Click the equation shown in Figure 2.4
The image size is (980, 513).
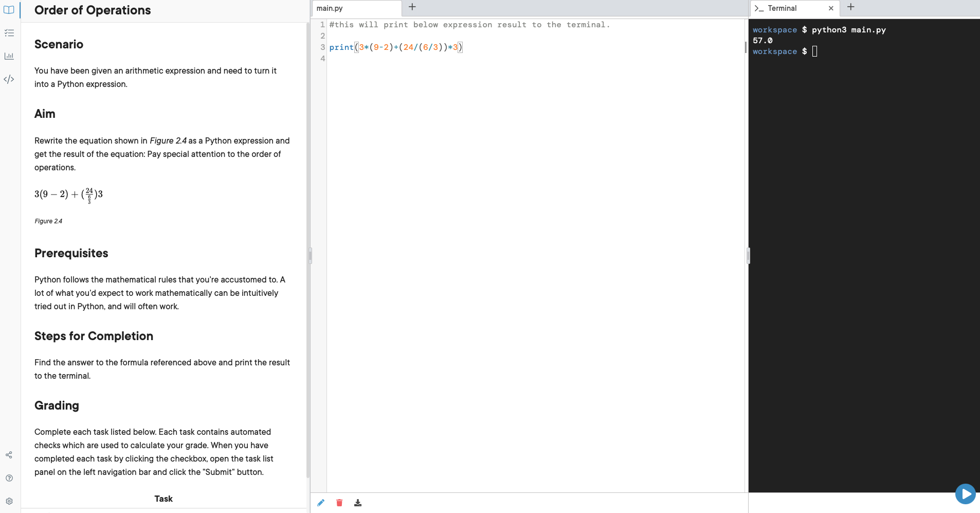(68, 194)
